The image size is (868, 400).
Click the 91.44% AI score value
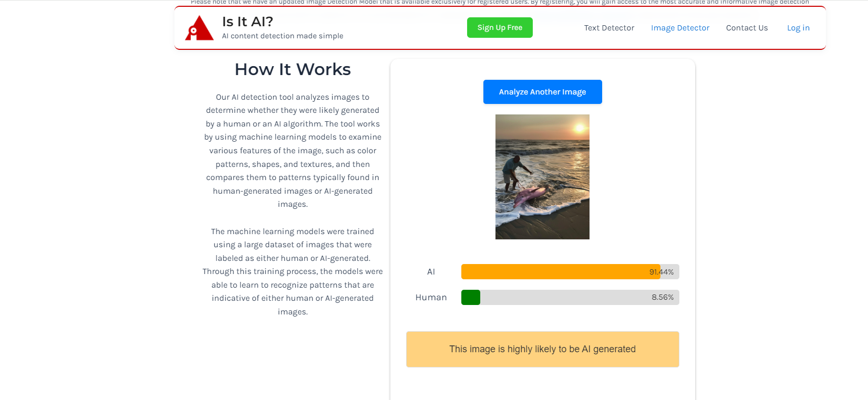(x=661, y=272)
